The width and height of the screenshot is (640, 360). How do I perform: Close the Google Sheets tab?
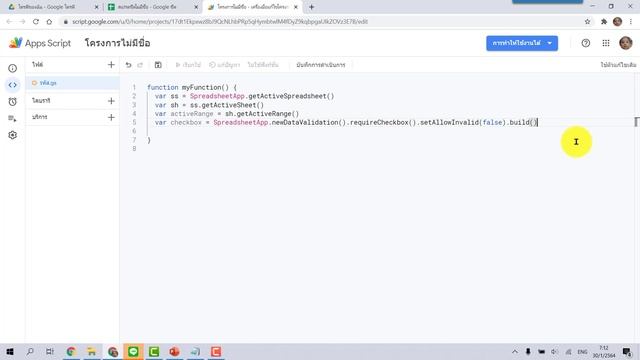click(196, 7)
